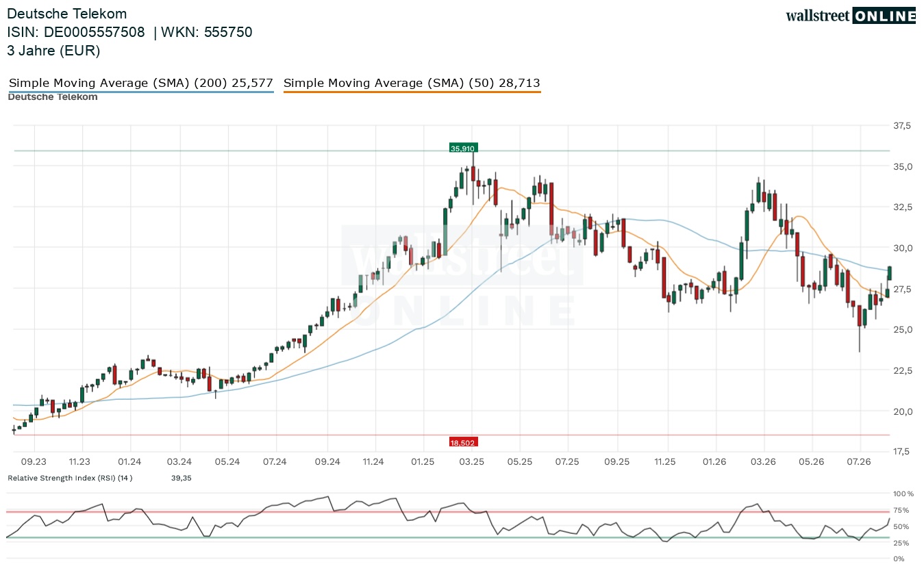
Task: Click the 01.26 date axis label
Action: click(x=714, y=462)
